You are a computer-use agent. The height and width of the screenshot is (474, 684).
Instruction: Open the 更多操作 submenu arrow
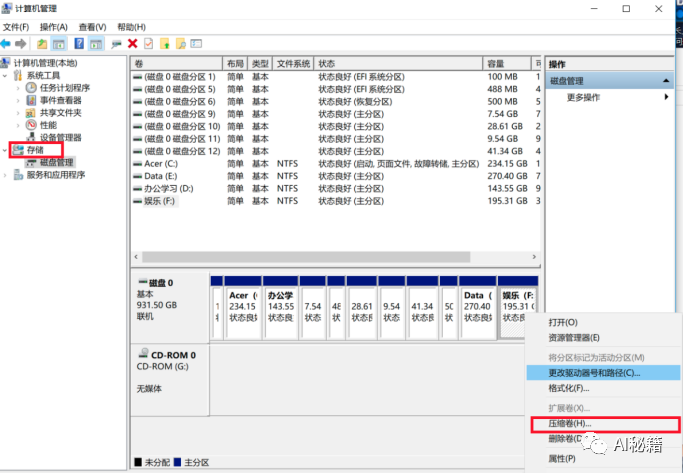tap(666, 97)
